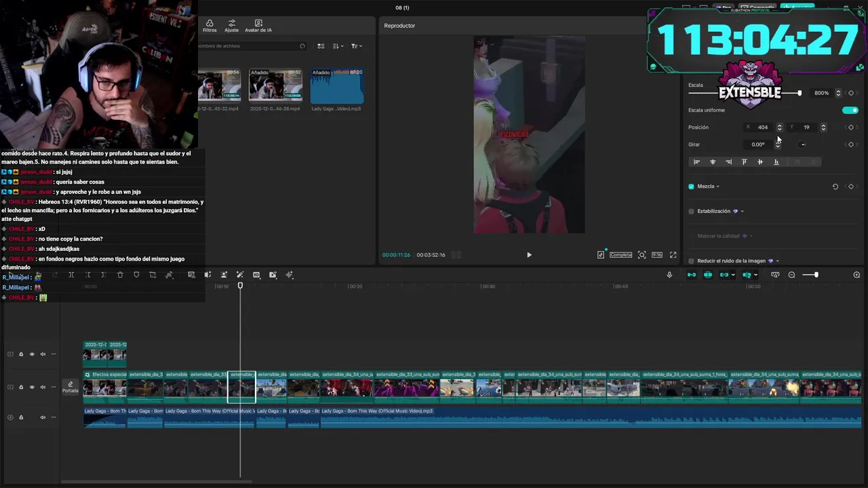Play the preview in Reproductor
This screenshot has height=488, width=868.
pyautogui.click(x=529, y=255)
